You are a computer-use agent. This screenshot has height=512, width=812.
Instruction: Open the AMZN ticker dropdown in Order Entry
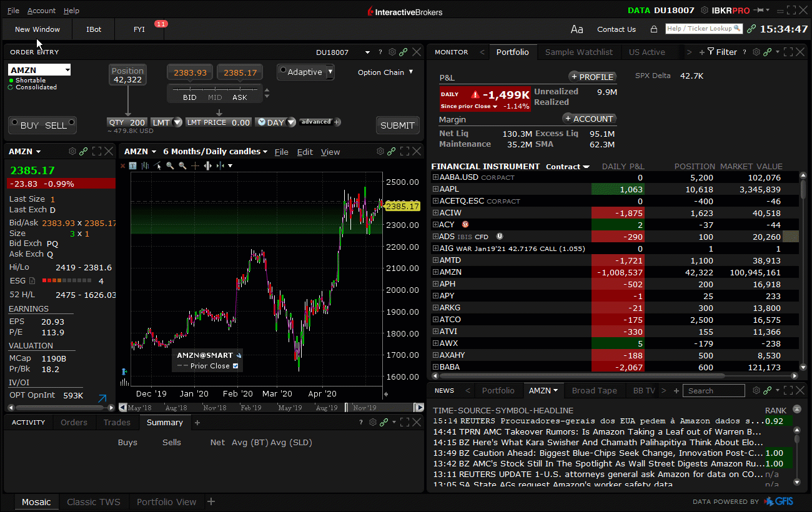(x=67, y=70)
